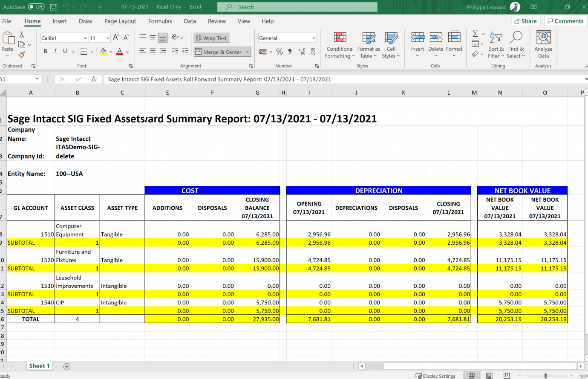Screen dimensions: 588x379
Task: Switch to the Formulas ribbon tab
Action: (x=160, y=21)
